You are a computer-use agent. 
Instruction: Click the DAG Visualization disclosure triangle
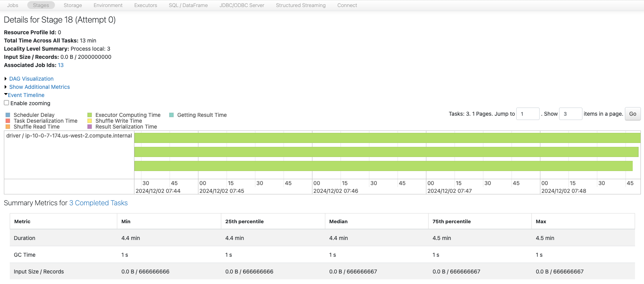[6, 79]
